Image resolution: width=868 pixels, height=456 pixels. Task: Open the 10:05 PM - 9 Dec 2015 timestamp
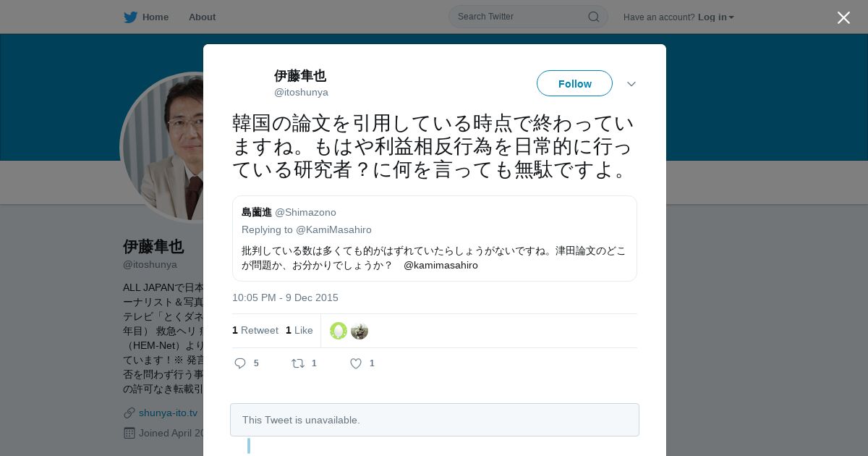click(285, 297)
